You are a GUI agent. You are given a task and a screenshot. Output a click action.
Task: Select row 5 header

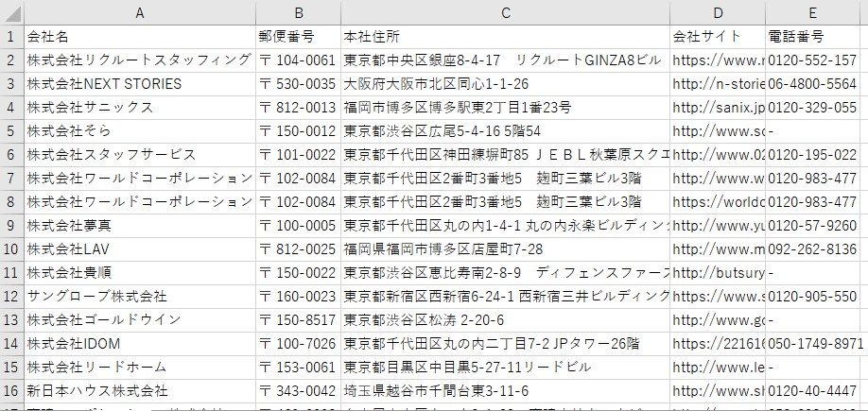tap(12, 131)
